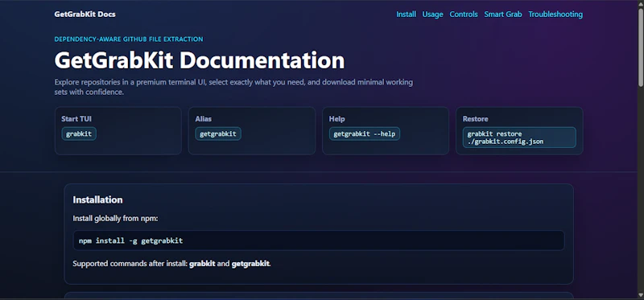644x300 pixels.
Task: Click 'Install globally from npm:' text
Action: coord(115,218)
